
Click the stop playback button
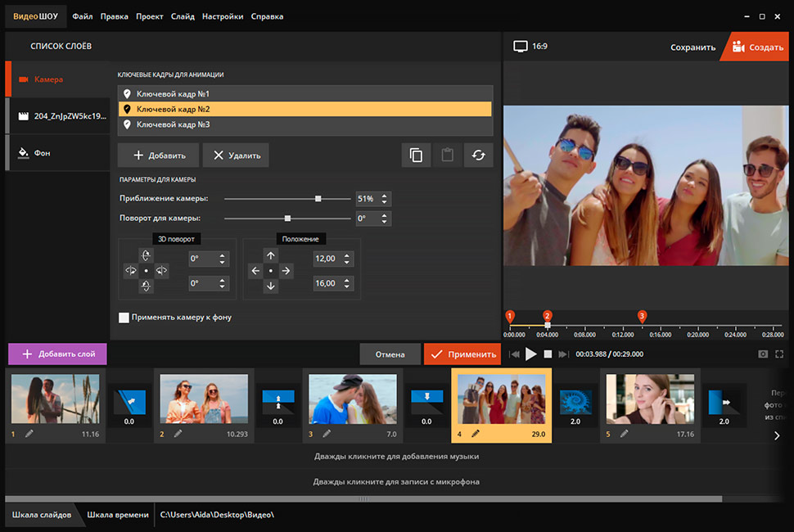tap(548, 354)
